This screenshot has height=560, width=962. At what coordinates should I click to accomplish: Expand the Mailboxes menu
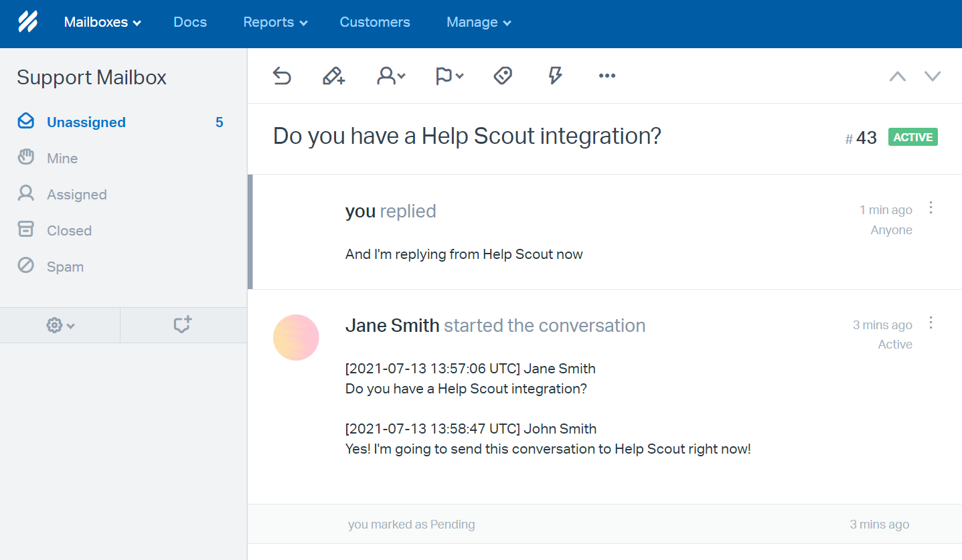click(x=102, y=22)
